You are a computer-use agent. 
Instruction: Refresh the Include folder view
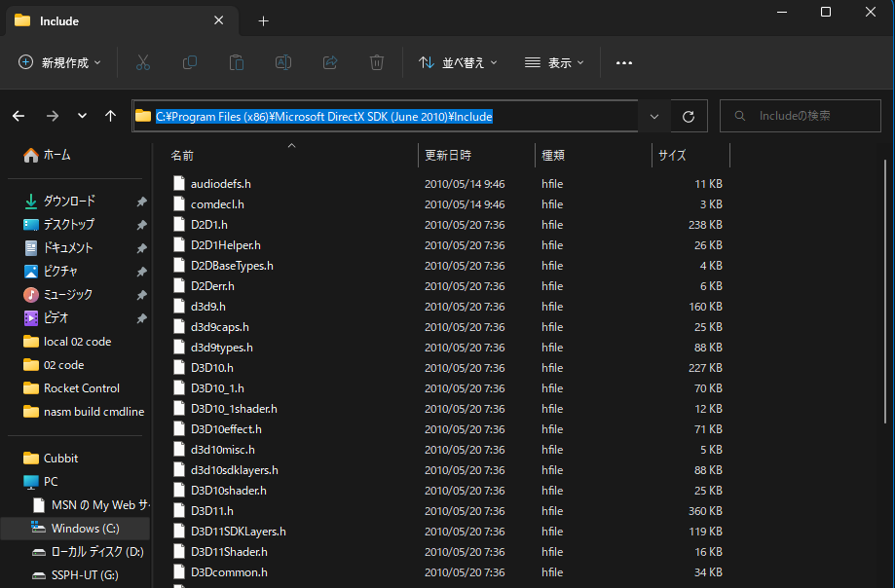pos(689,117)
